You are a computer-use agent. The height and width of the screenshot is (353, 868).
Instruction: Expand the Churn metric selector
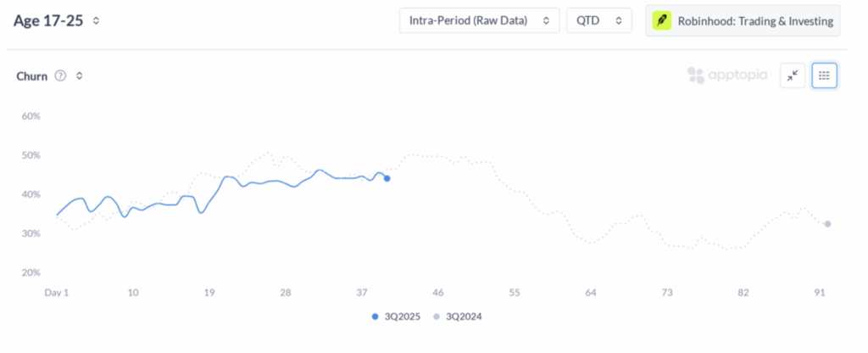pos(79,76)
